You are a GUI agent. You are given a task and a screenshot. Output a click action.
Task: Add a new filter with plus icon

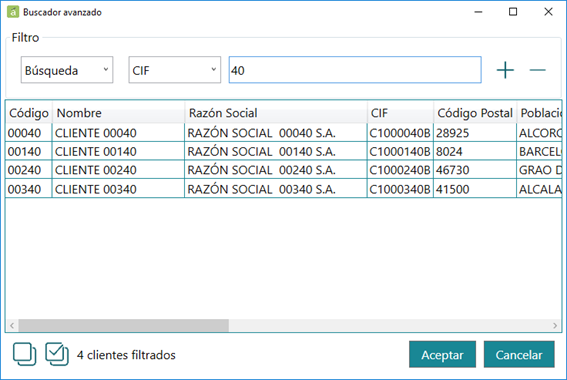[505, 70]
